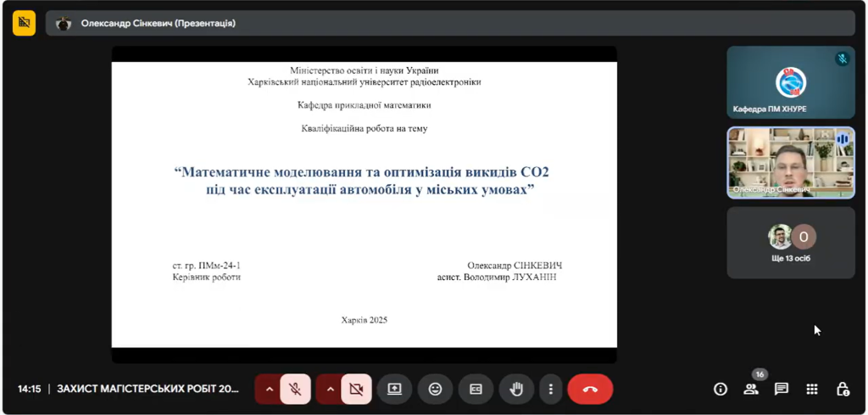Screen dimensions: 868x415
Task: Click the meeting title ЗАХИСТ МАГІСТЕРСЬКИХ РОБІТ
Action: point(147,389)
